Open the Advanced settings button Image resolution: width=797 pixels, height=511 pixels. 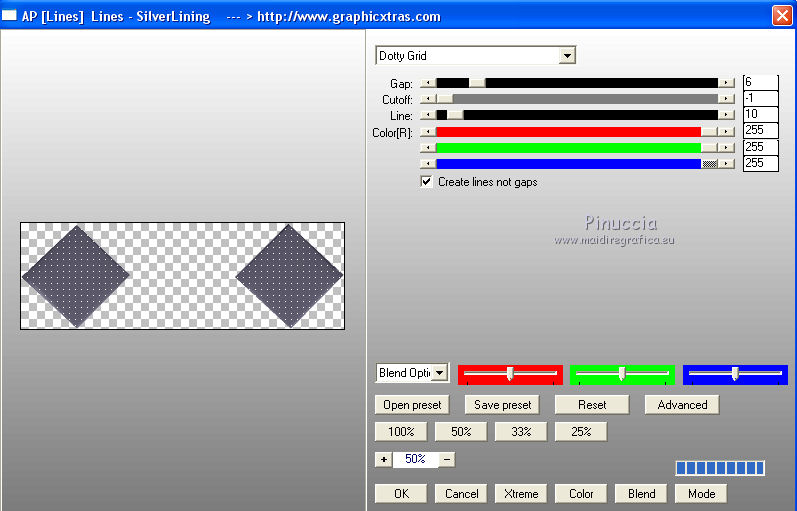tap(682, 405)
